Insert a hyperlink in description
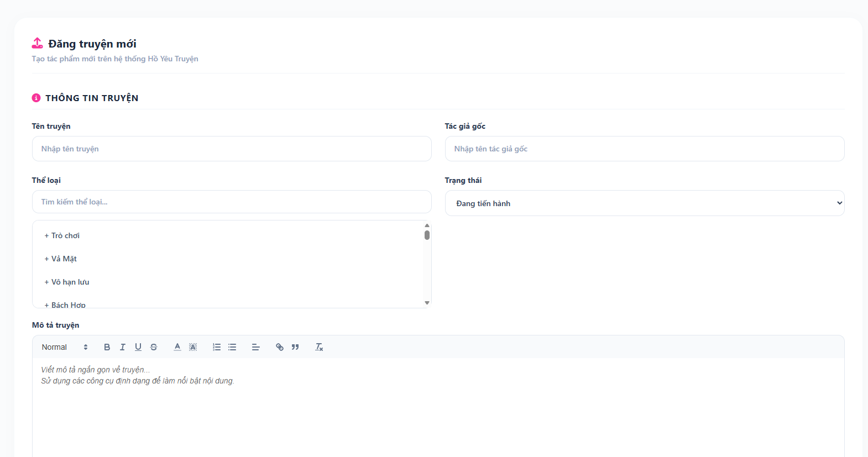The width and height of the screenshot is (868, 457). click(280, 347)
